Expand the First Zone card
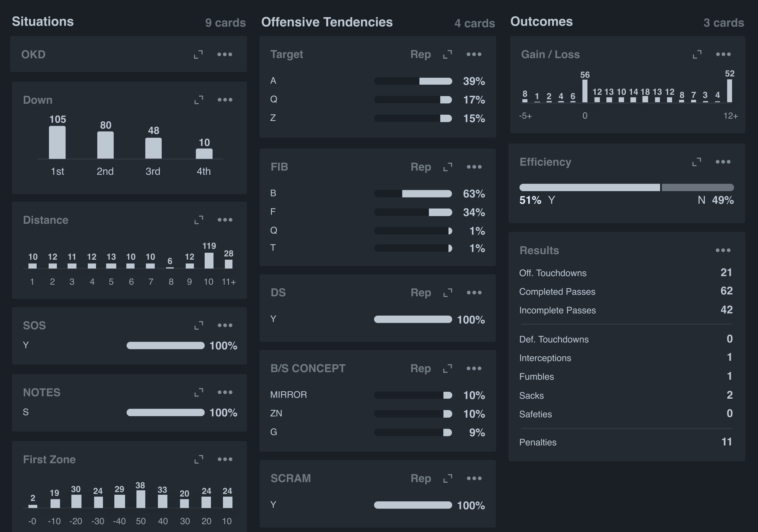This screenshot has height=532, width=758. click(x=199, y=459)
